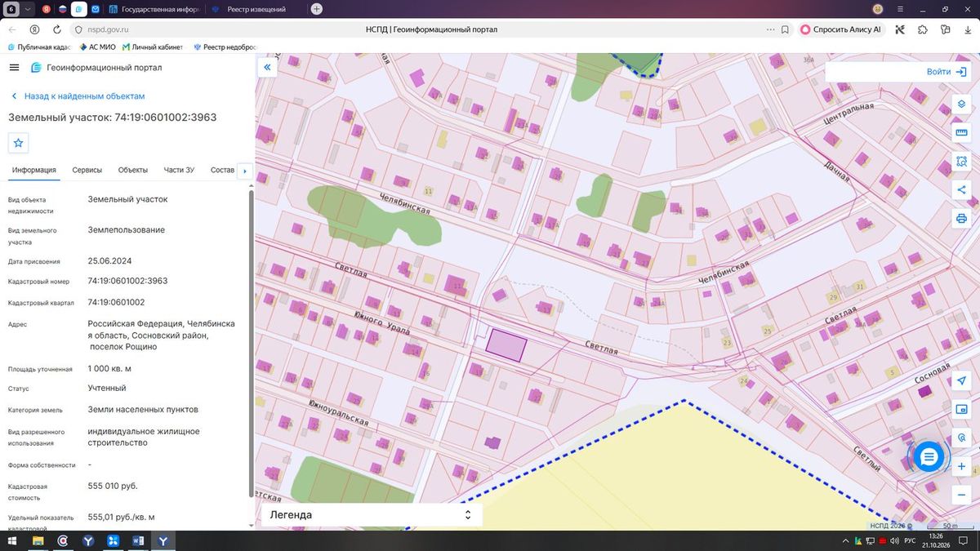Open the floating chat assistant bubble

[x=929, y=458]
